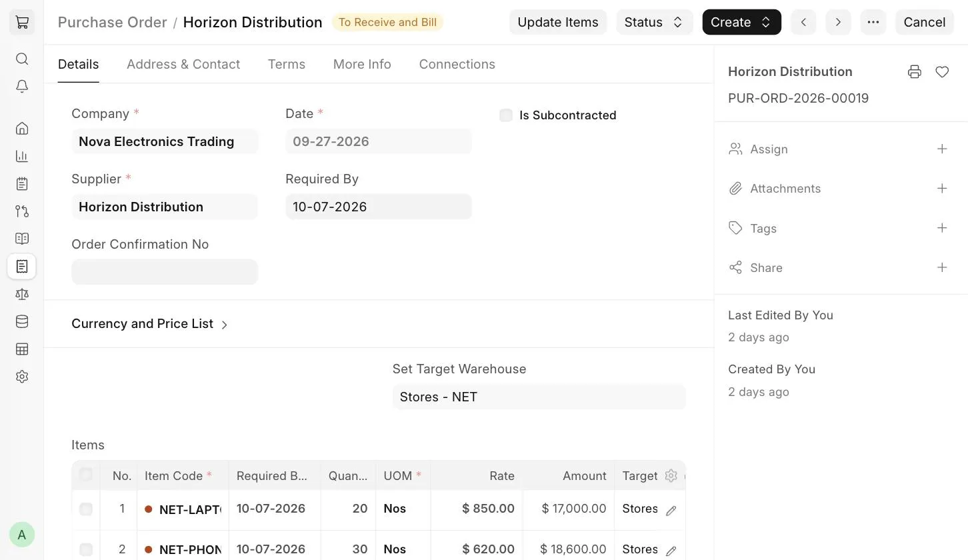
Task: Click the Required By date field
Action: tap(379, 207)
